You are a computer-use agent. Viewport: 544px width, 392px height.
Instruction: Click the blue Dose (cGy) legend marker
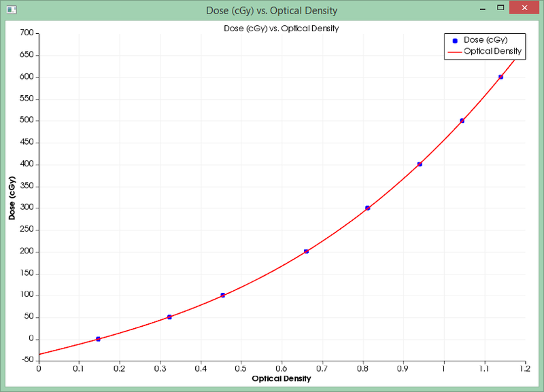pyautogui.click(x=455, y=41)
